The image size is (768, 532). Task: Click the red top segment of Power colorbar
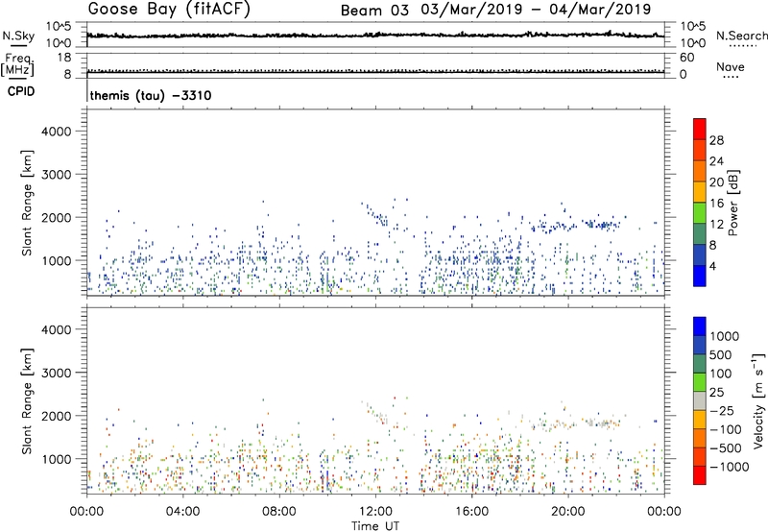(700, 129)
